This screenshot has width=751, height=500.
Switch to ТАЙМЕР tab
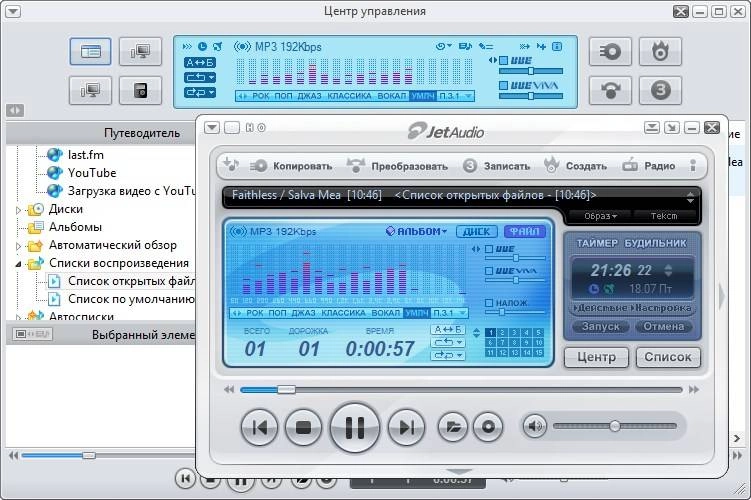597,243
